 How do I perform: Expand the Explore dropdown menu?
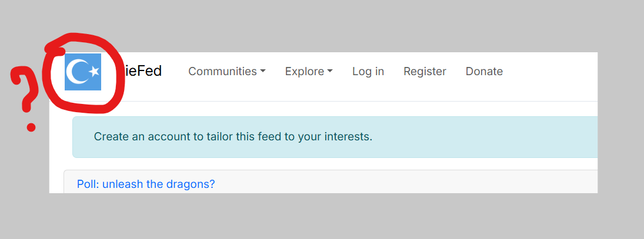pos(305,72)
